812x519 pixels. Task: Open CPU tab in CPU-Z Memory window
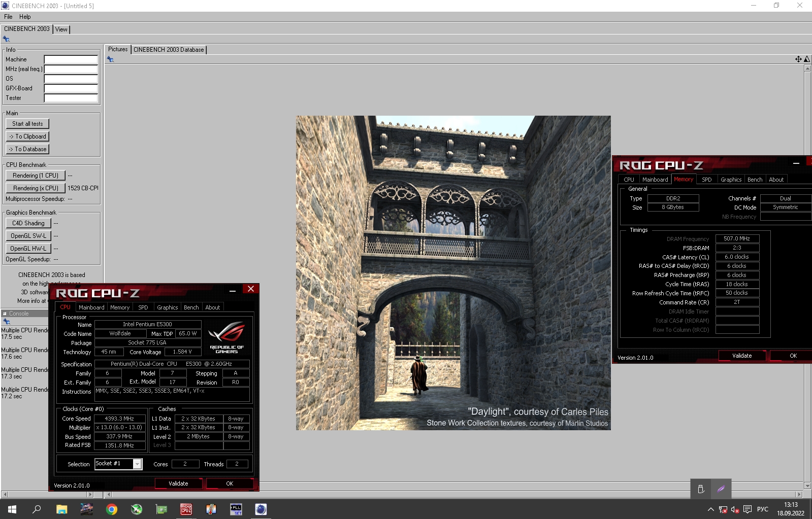(x=629, y=180)
